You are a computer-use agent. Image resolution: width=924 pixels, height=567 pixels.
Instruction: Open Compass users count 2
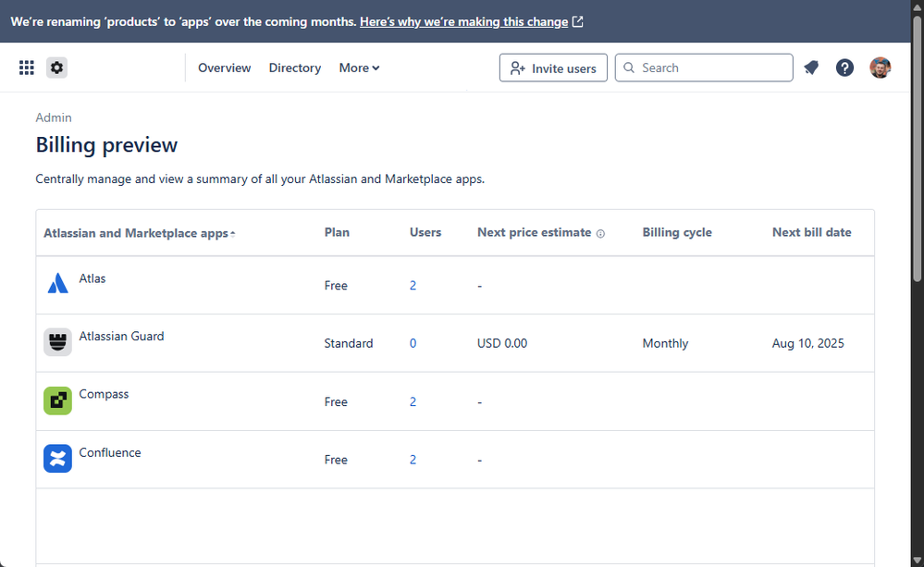pyautogui.click(x=413, y=401)
